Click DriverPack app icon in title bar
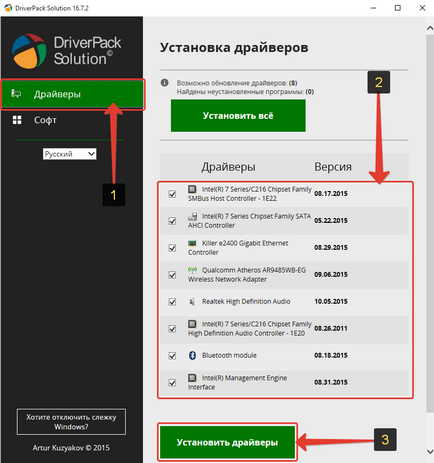The width and height of the screenshot is (434, 463). [x=8, y=8]
